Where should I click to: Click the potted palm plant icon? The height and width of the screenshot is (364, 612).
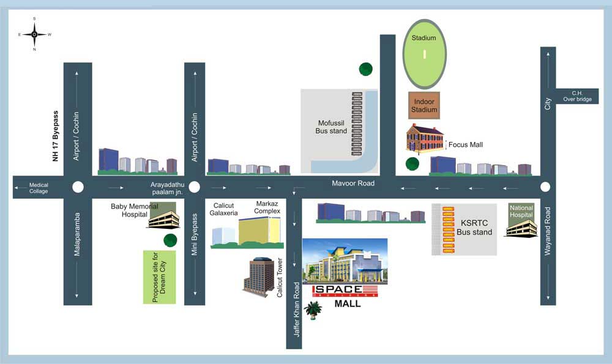click(313, 310)
